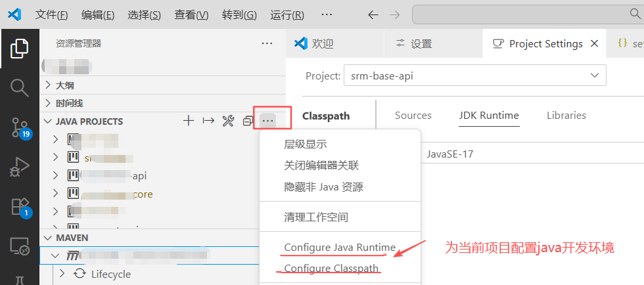Open the Search view in activity bar

pyautogui.click(x=19, y=88)
